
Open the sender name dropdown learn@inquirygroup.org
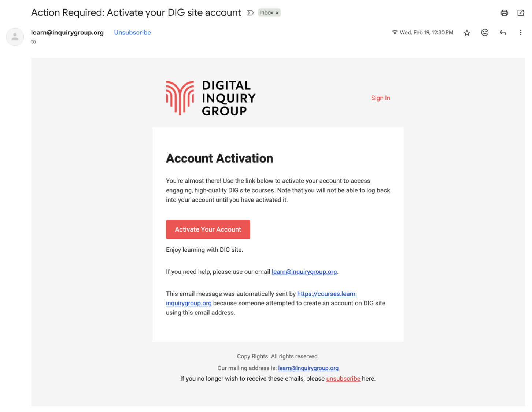click(67, 32)
